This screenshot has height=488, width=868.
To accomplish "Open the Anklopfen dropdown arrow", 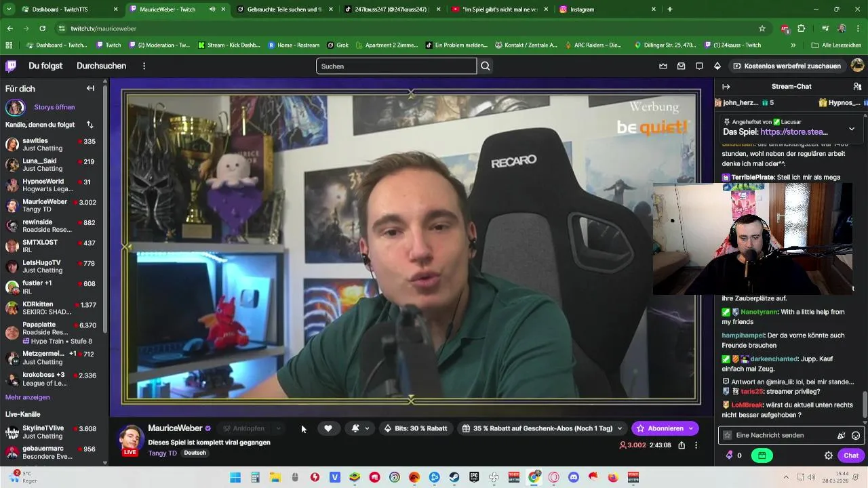I will [x=278, y=428].
